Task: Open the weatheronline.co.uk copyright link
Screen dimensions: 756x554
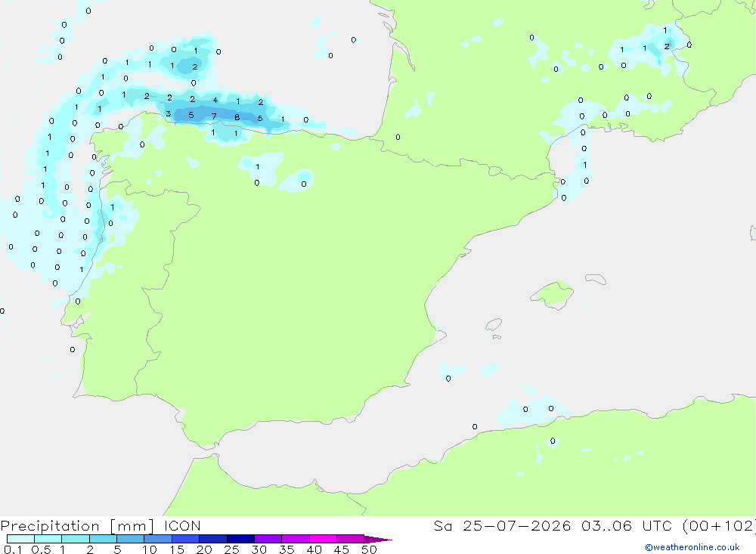Action: click(692, 547)
